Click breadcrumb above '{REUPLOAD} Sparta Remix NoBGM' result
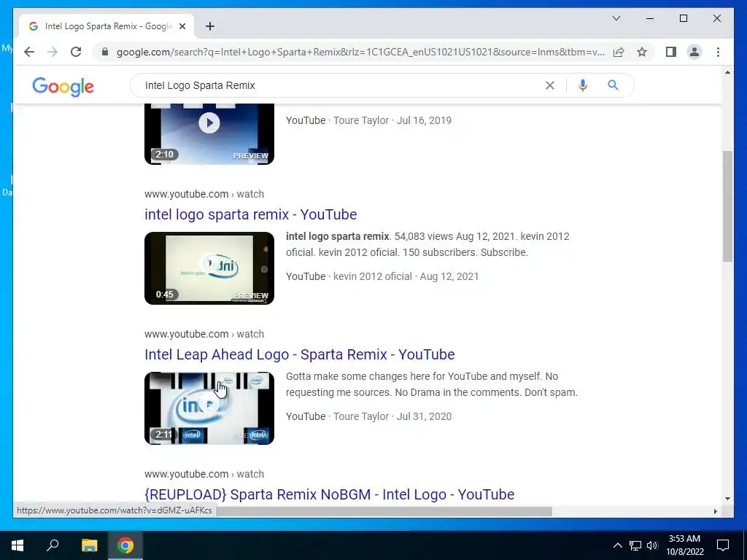 point(204,474)
